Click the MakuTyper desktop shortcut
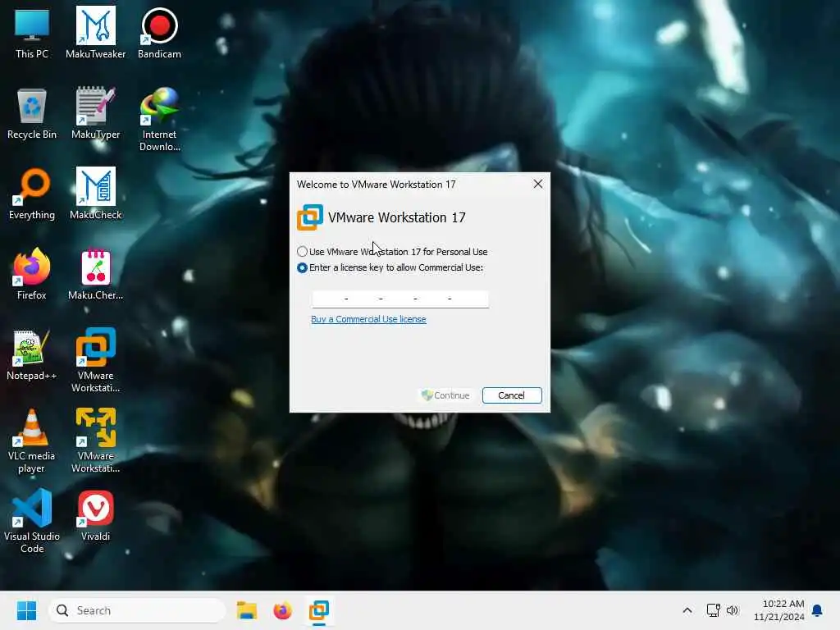840x630 pixels. pyautogui.click(x=95, y=113)
